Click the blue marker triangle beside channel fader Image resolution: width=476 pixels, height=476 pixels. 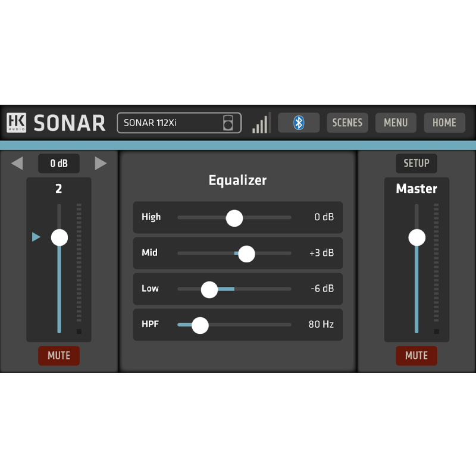[x=36, y=237]
